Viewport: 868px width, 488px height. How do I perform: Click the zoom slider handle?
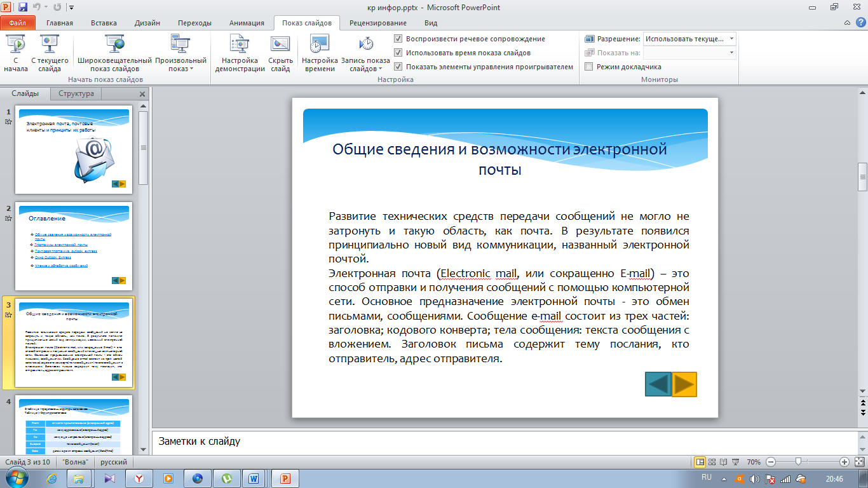pyautogui.click(x=797, y=462)
